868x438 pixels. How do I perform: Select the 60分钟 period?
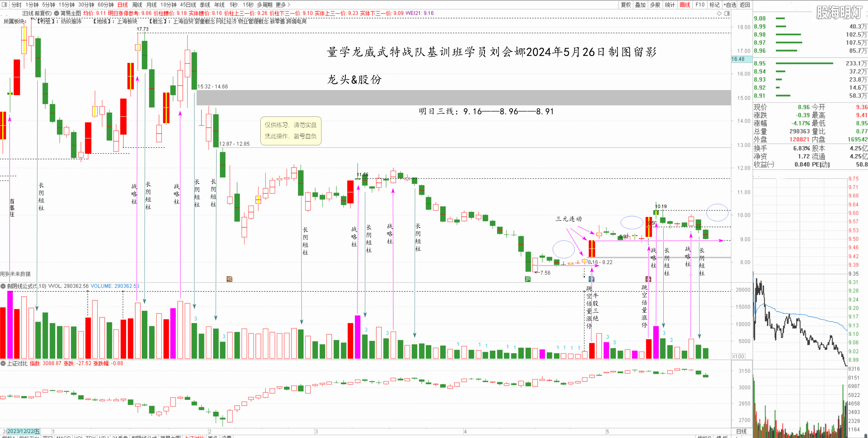tap(106, 4)
